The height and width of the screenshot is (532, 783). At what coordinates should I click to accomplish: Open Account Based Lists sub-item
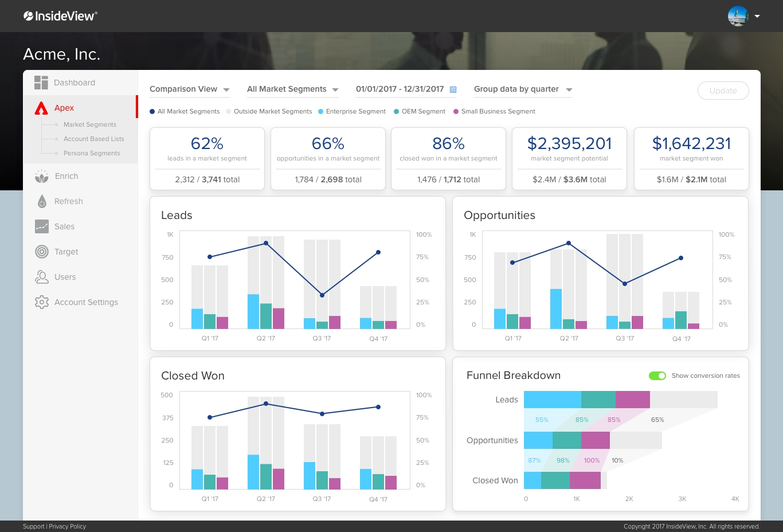pos(94,139)
